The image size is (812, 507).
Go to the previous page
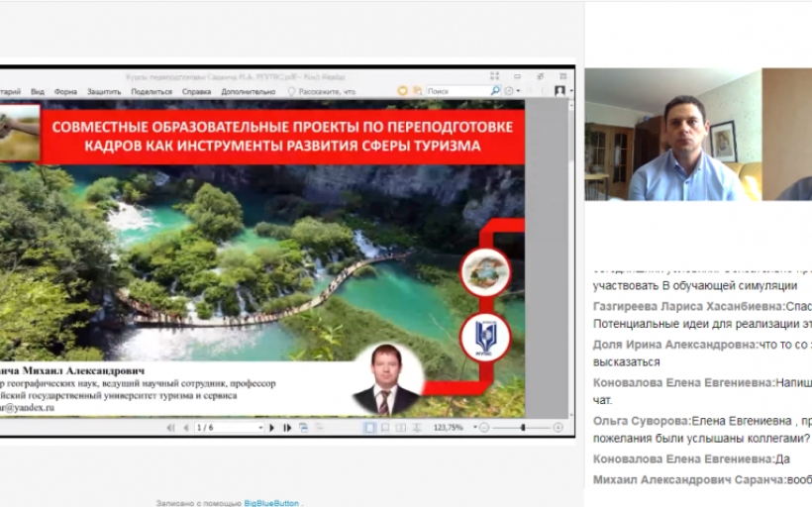tap(186, 428)
